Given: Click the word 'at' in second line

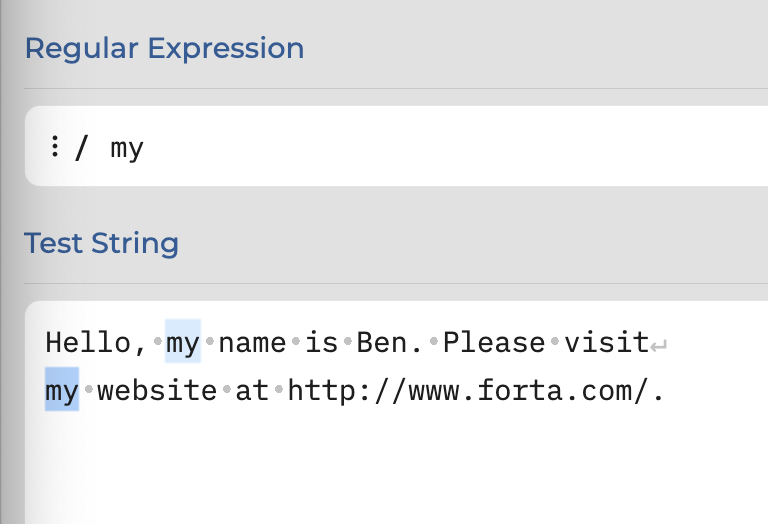Looking at the screenshot, I should (x=252, y=391).
